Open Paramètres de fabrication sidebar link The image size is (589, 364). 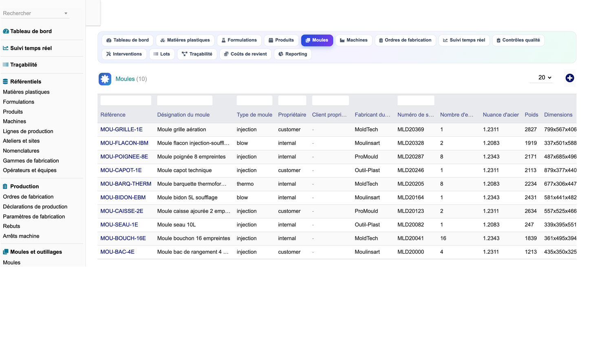tap(34, 217)
